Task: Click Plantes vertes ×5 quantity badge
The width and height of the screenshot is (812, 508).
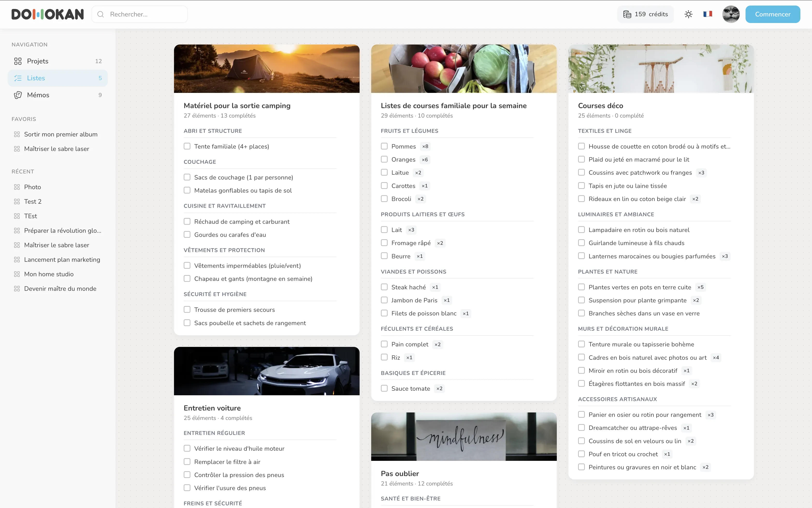Action: coord(700,287)
